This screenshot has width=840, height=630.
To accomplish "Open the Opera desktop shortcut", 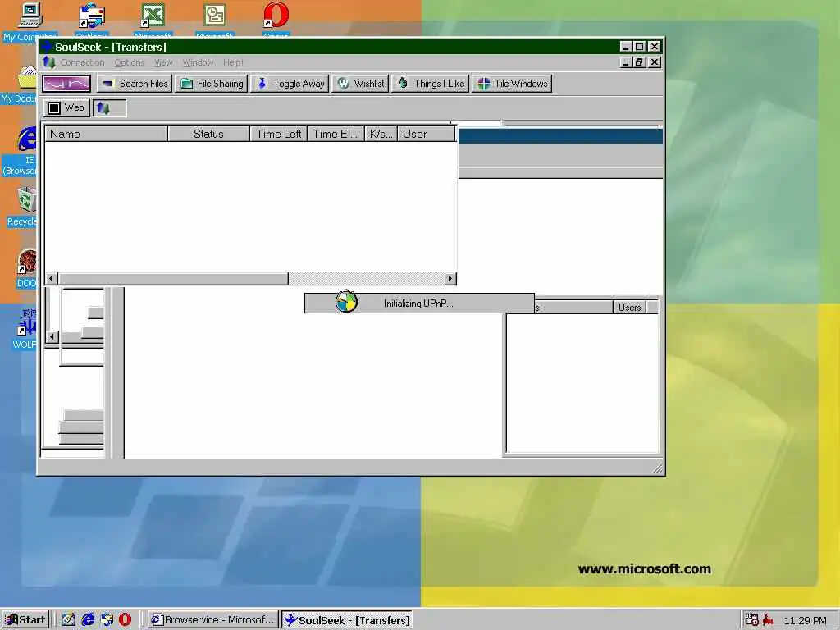I will [x=276, y=21].
